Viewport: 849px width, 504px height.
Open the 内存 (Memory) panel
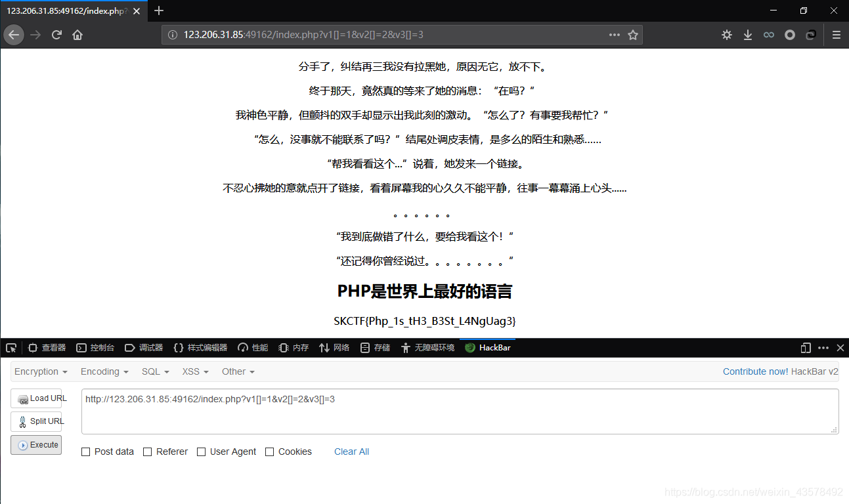click(293, 347)
